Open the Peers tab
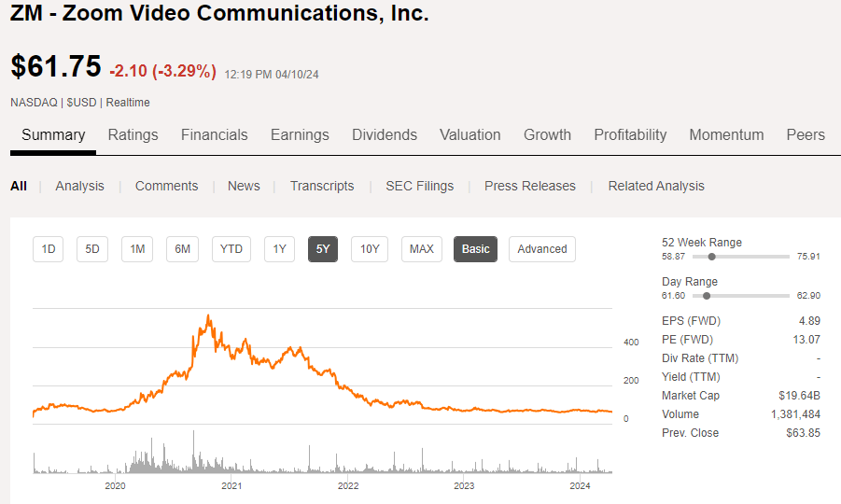The height and width of the screenshot is (504, 841). [x=806, y=135]
